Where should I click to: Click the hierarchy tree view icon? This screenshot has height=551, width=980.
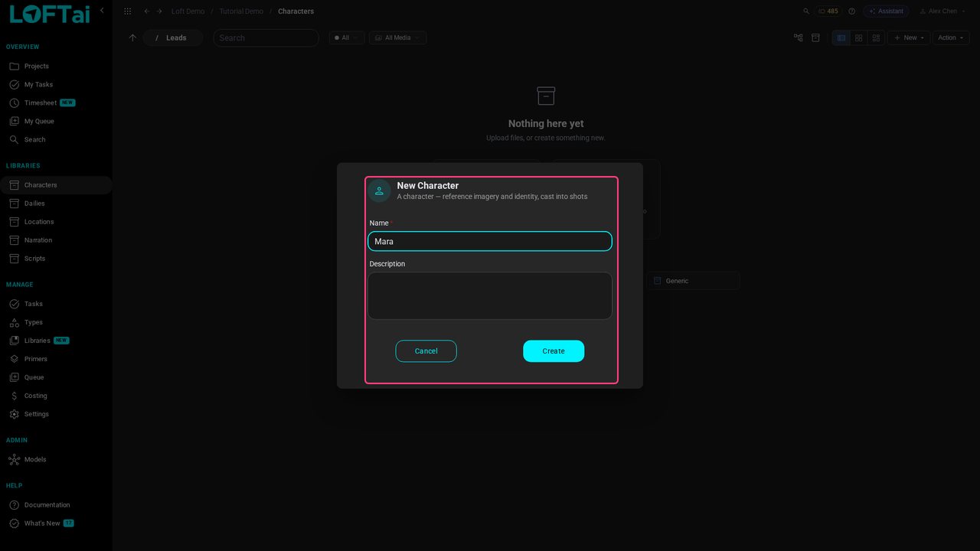(x=799, y=37)
